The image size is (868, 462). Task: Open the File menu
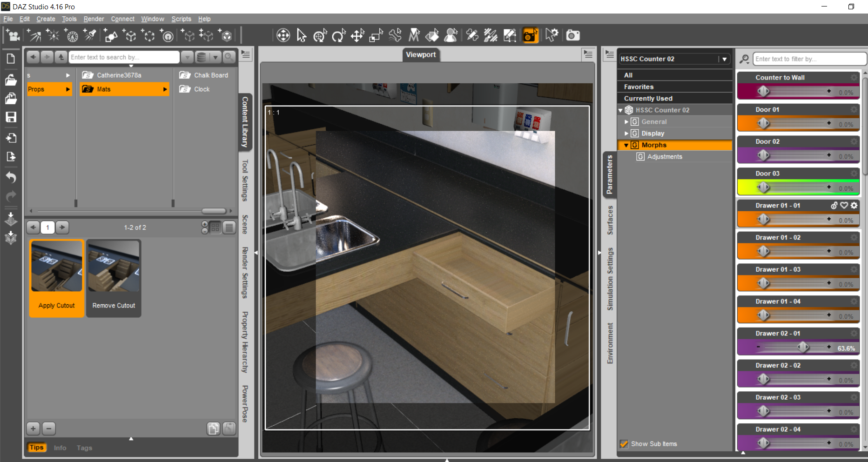coord(8,19)
